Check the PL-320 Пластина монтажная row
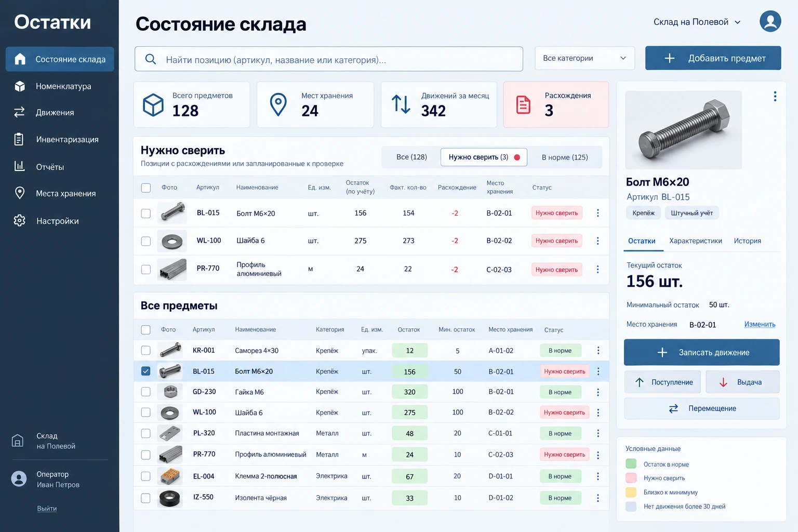Screen dimensions: 798x532 146,433
